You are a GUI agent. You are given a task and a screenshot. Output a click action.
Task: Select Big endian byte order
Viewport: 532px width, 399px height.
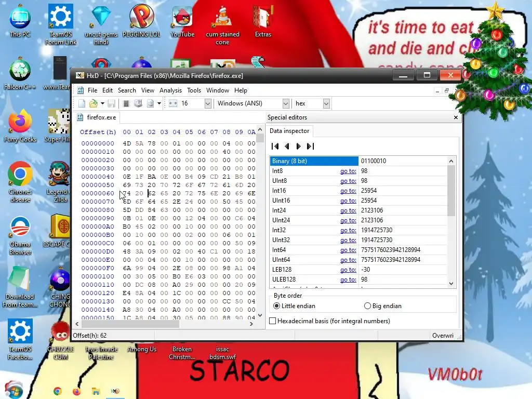[383, 306]
